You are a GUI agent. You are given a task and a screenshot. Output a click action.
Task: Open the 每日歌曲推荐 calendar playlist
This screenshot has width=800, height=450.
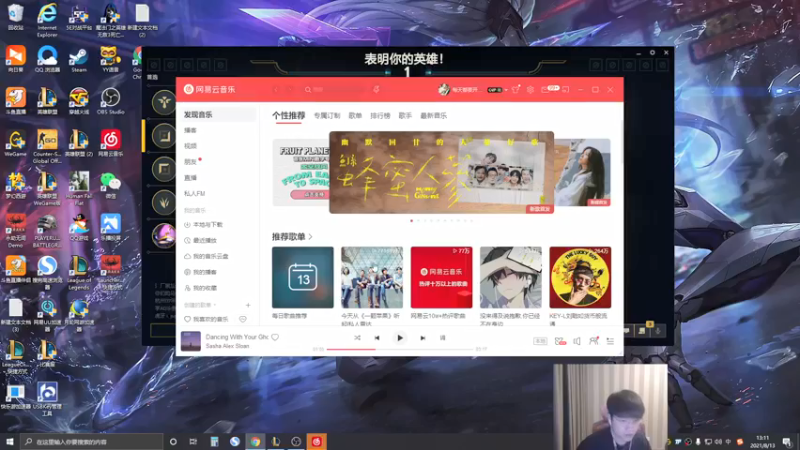303,278
